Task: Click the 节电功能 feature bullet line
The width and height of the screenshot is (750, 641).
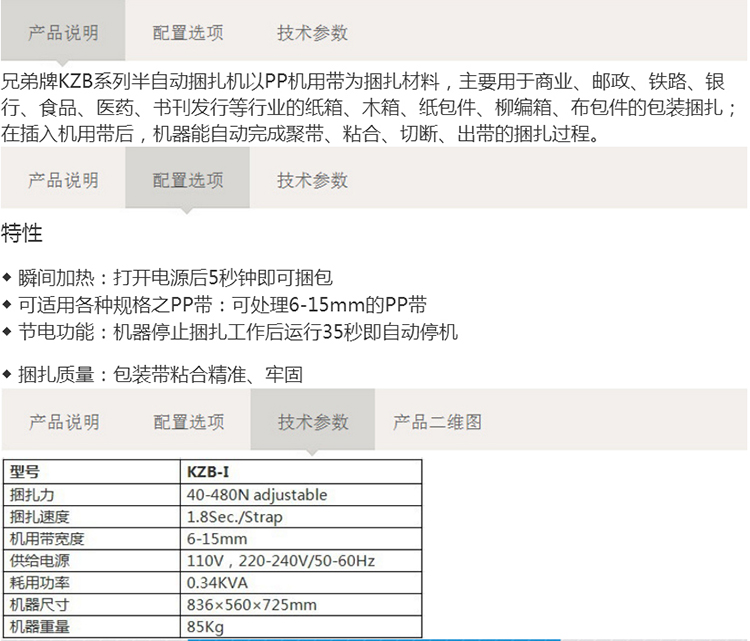Action: click(236, 332)
